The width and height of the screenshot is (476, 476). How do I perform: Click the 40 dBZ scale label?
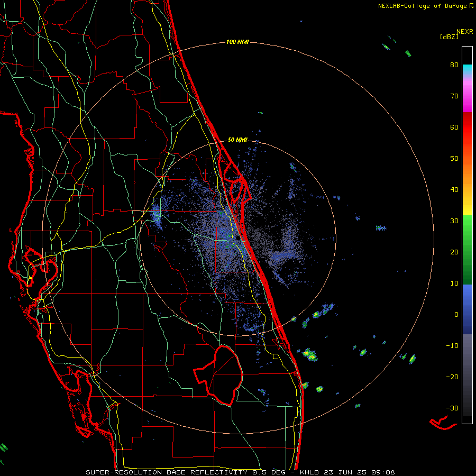(x=454, y=190)
